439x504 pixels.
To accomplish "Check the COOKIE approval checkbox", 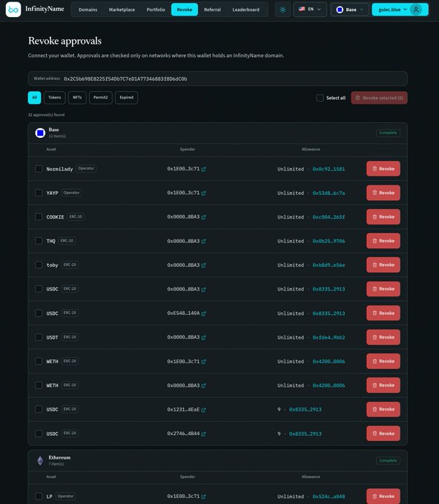I will [39, 216].
